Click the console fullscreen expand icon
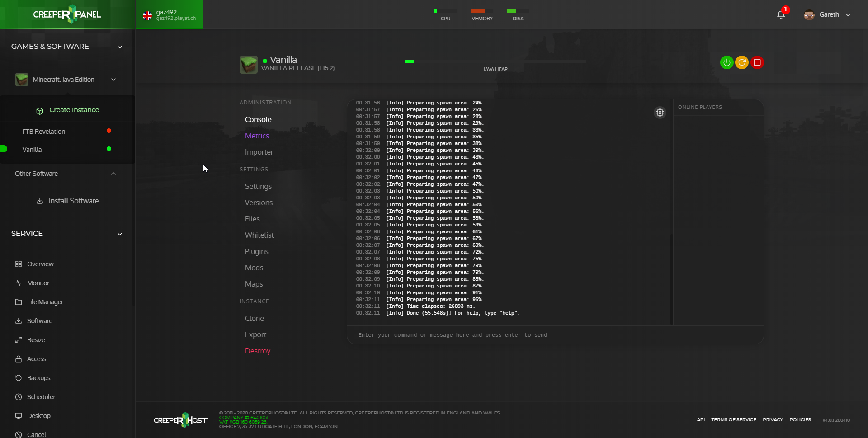The width and height of the screenshot is (868, 438). coord(660,113)
